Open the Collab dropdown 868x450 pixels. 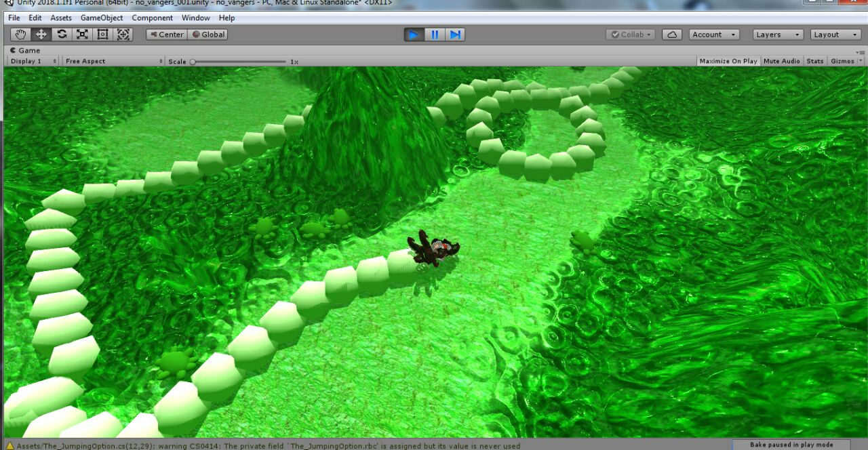(631, 35)
